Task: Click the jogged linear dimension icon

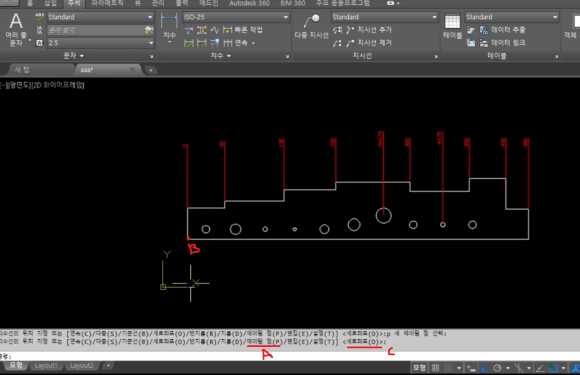Action: click(215, 30)
